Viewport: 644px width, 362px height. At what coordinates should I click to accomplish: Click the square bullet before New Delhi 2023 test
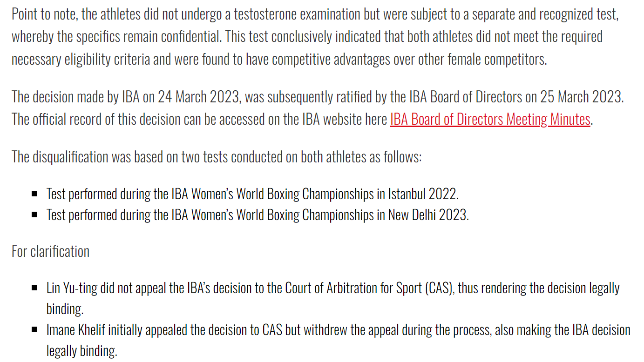click(x=35, y=215)
